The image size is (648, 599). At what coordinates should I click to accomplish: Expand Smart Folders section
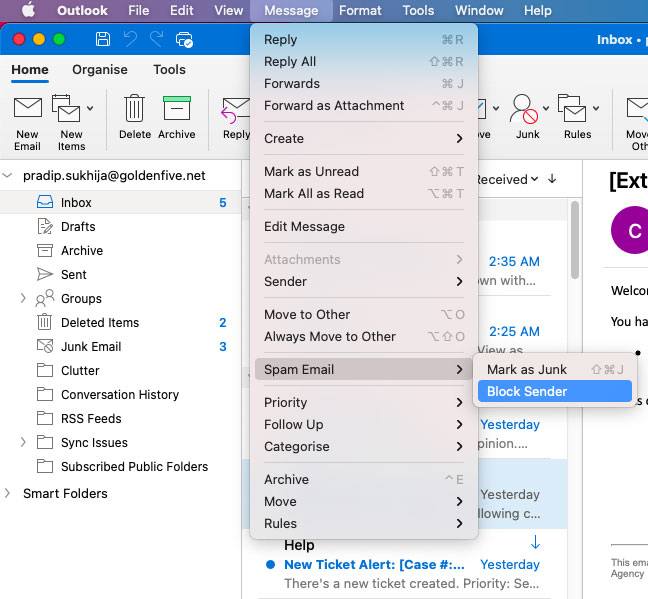[9, 494]
